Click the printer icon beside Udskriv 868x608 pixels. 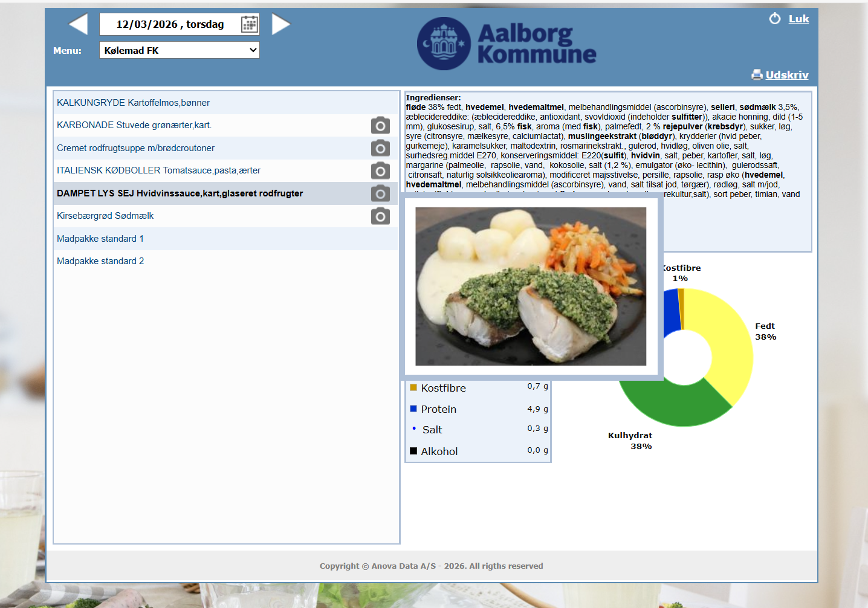(x=757, y=75)
